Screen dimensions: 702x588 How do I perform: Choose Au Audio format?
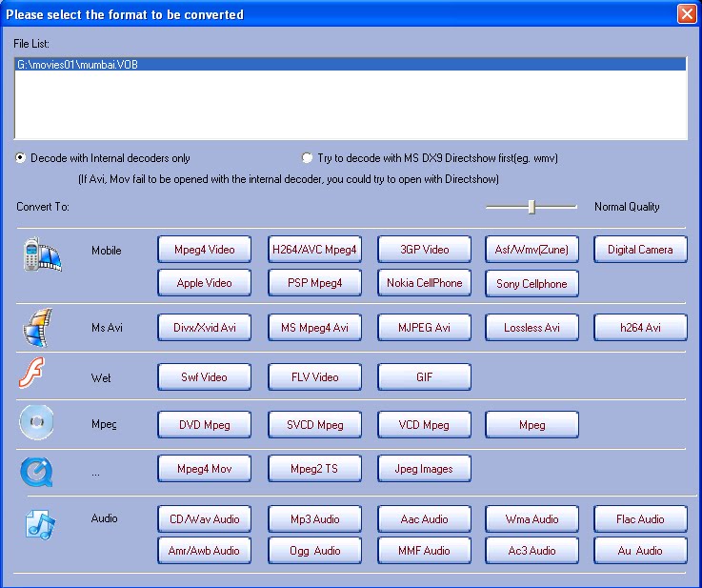[x=640, y=551]
